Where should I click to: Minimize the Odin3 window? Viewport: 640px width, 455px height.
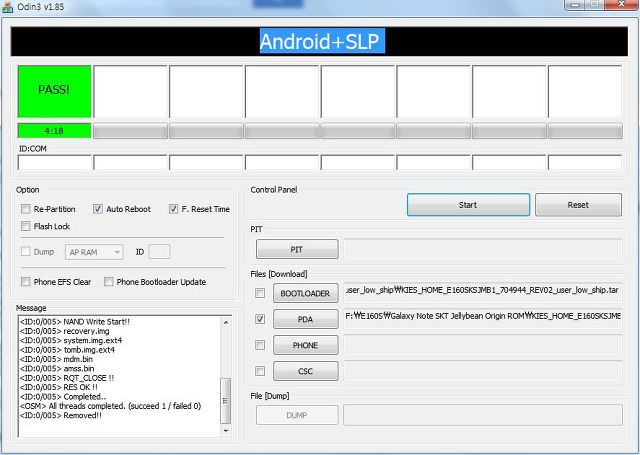[x=575, y=4]
